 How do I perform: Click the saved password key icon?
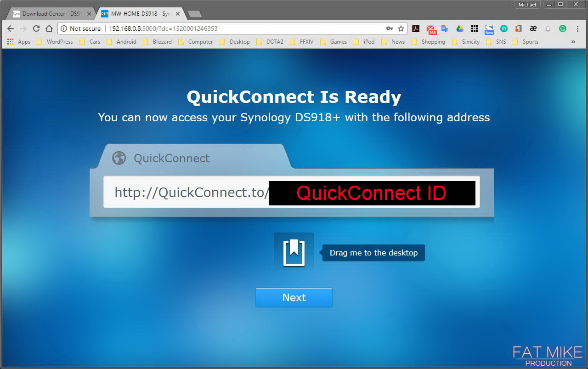point(389,28)
